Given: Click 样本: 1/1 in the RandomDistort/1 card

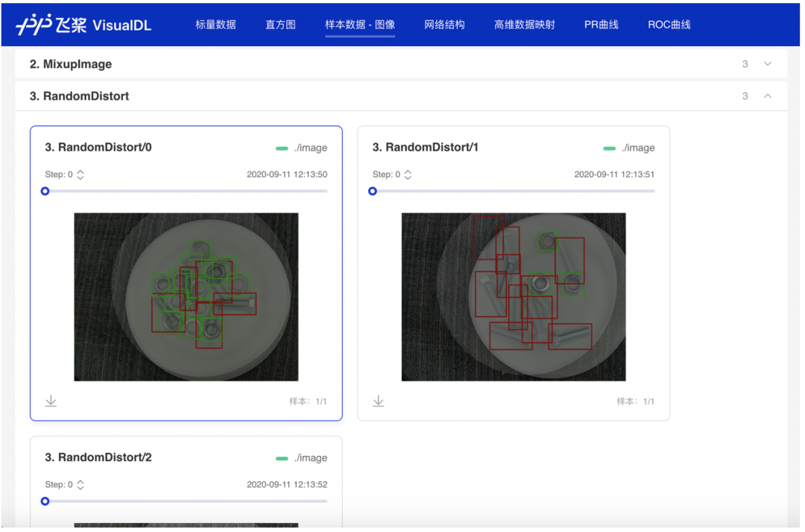Looking at the screenshot, I should point(636,401).
